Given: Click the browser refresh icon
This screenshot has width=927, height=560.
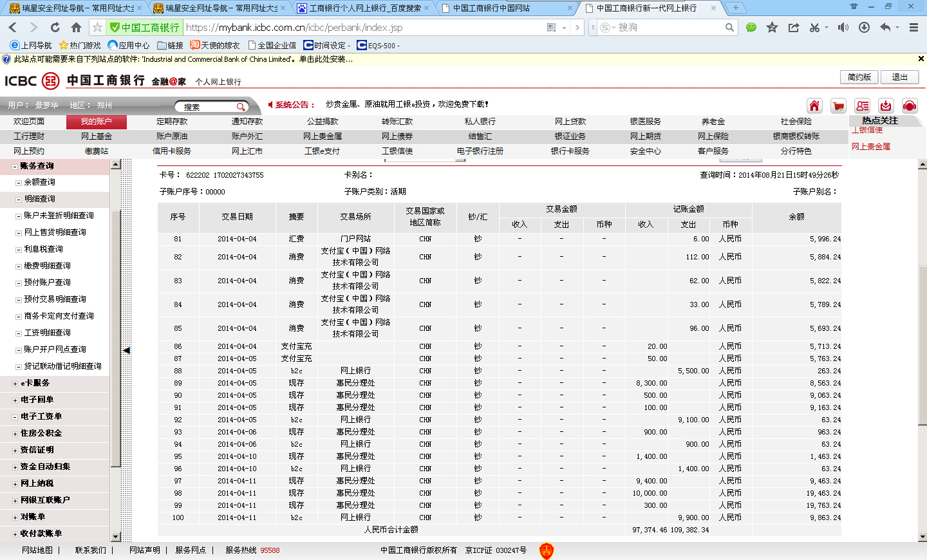Looking at the screenshot, I should click(55, 28).
